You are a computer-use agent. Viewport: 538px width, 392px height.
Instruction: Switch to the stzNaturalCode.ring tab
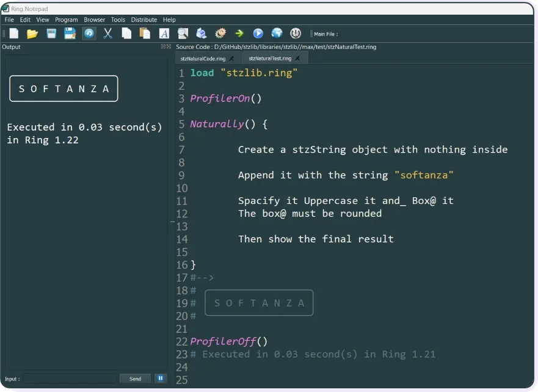point(203,59)
